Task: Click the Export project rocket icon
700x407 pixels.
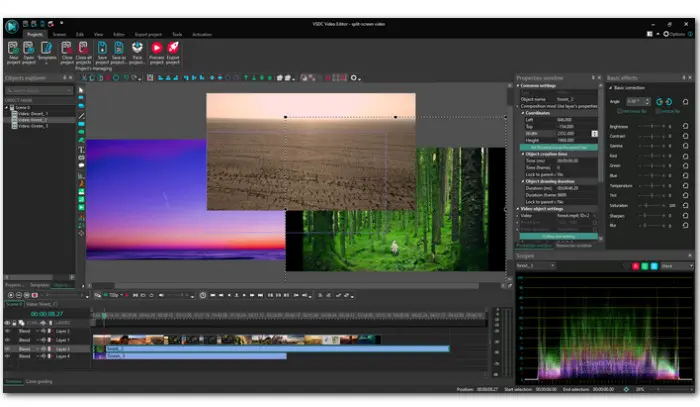Action: click(x=173, y=48)
